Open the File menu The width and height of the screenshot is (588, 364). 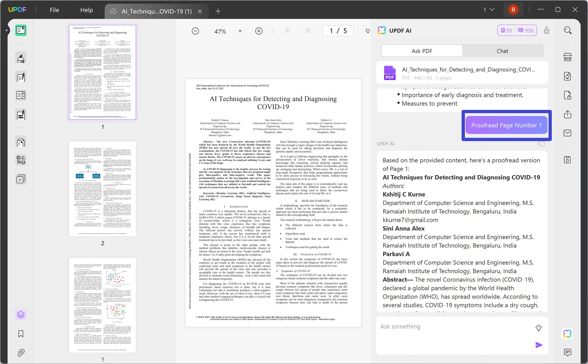pos(54,10)
